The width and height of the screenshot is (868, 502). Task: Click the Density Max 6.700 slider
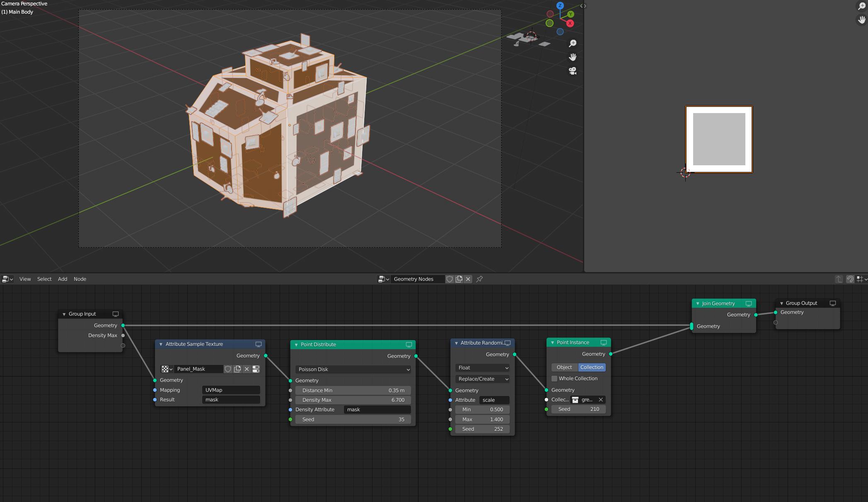[x=353, y=400]
